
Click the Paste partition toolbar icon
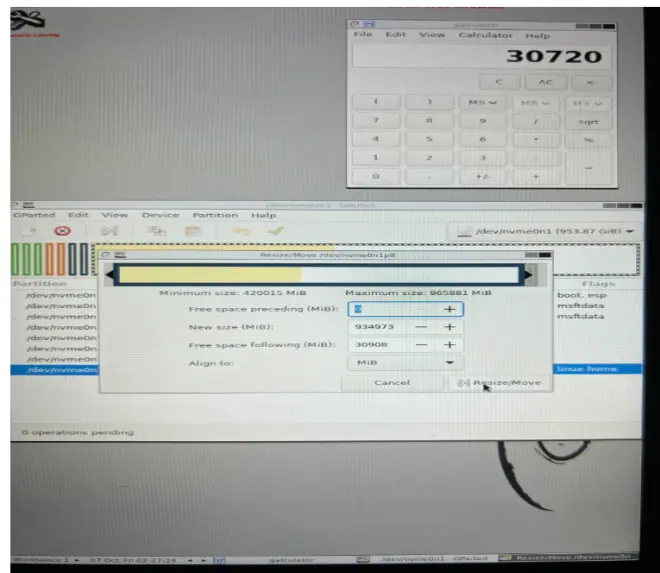[x=194, y=231]
